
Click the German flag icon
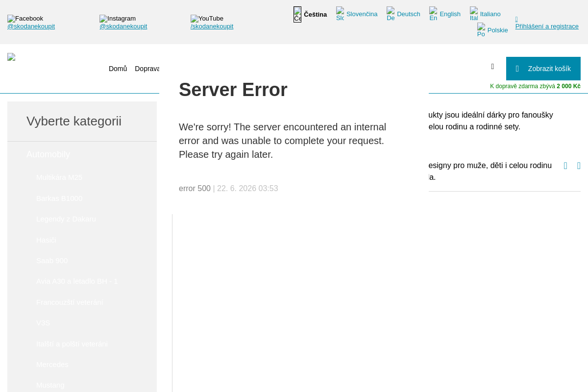(x=391, y=14)
